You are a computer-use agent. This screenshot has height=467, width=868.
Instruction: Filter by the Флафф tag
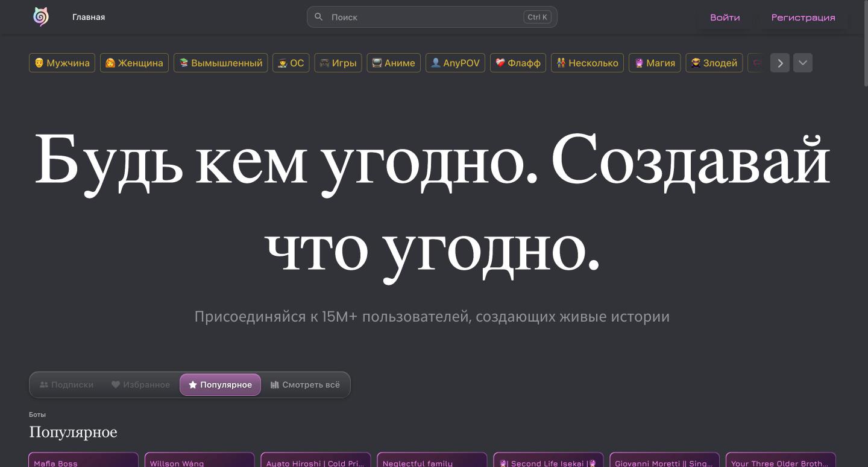[x=518, y=63]
